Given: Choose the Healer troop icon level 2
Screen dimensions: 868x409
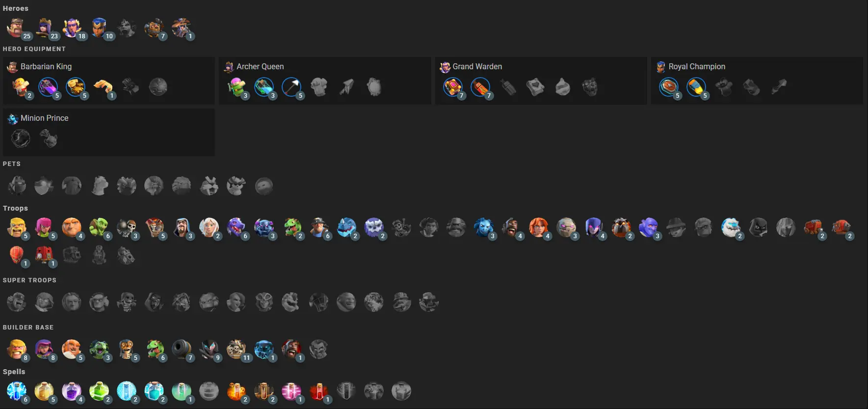Looking at the screenshot, I should [x=209, y=227].
